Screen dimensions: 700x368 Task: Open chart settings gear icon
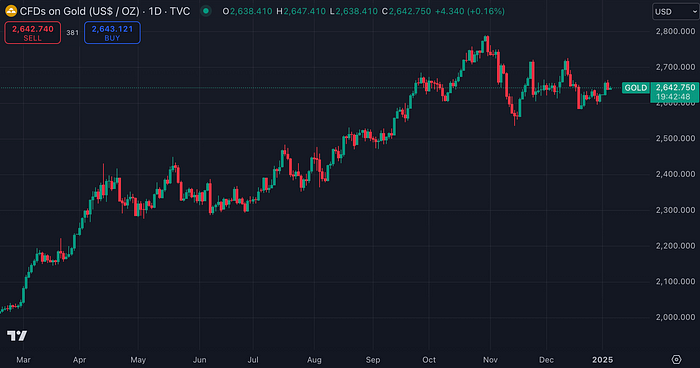[x=677, y=360]
